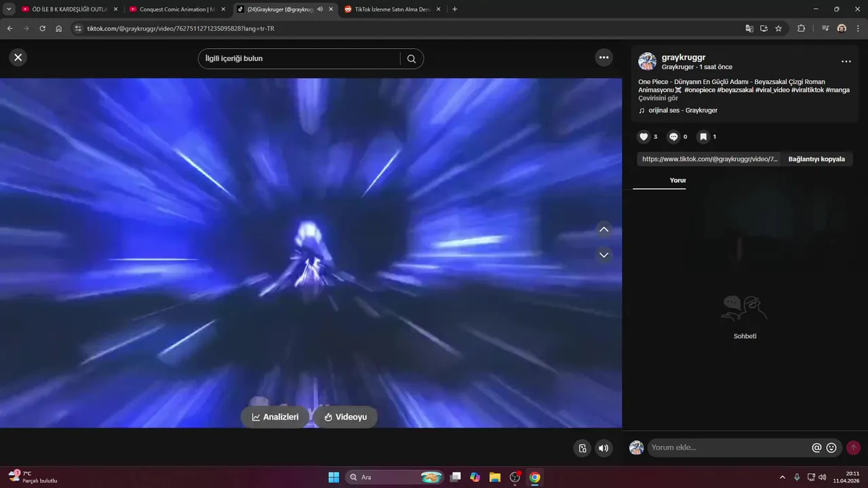This screenshot has height=488, width=868.
Task: Switch to the Yorumlar comments tab
Action: tap(677, 180)
